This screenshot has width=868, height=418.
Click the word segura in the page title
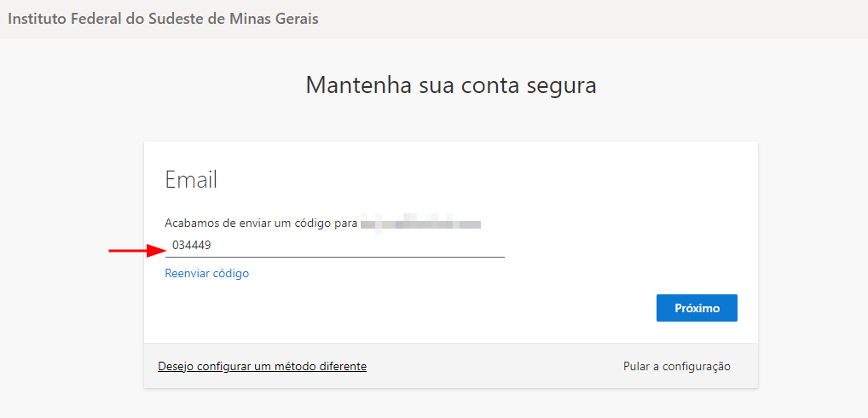coord(560,86)
